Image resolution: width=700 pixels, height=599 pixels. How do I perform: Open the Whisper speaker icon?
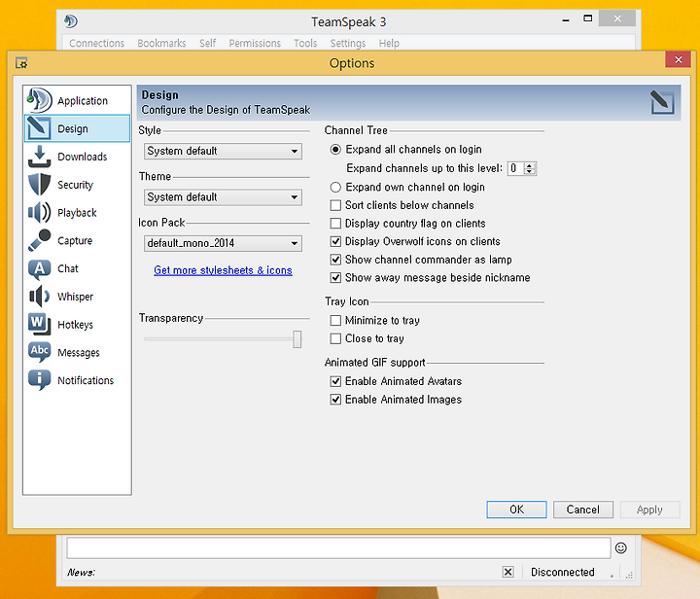[x=39, y=297]
